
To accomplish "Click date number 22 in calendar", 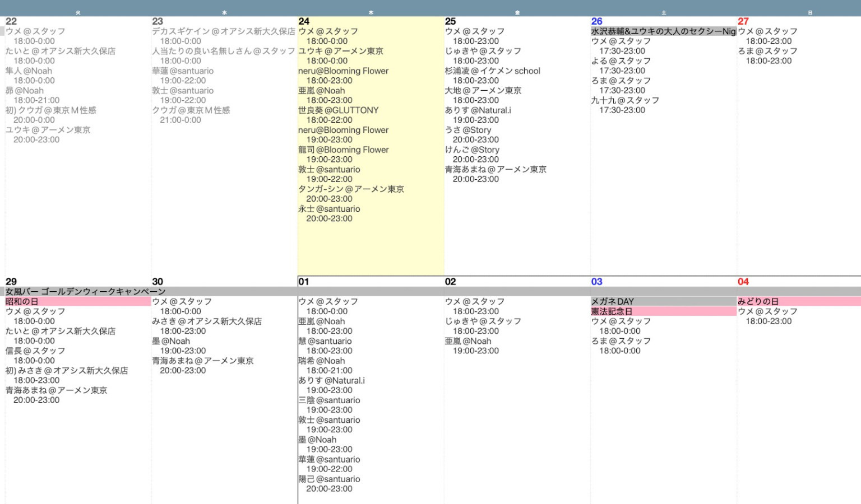I will coord(11,21).
